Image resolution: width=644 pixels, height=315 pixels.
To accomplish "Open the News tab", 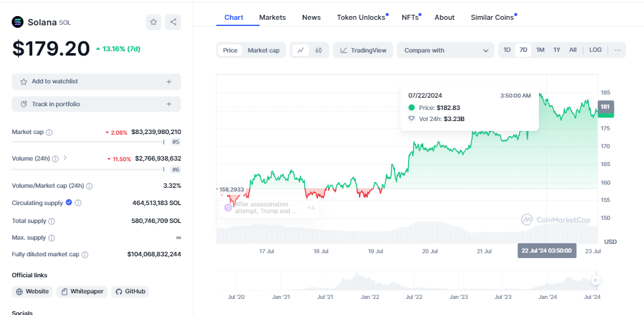I will 311,18.
